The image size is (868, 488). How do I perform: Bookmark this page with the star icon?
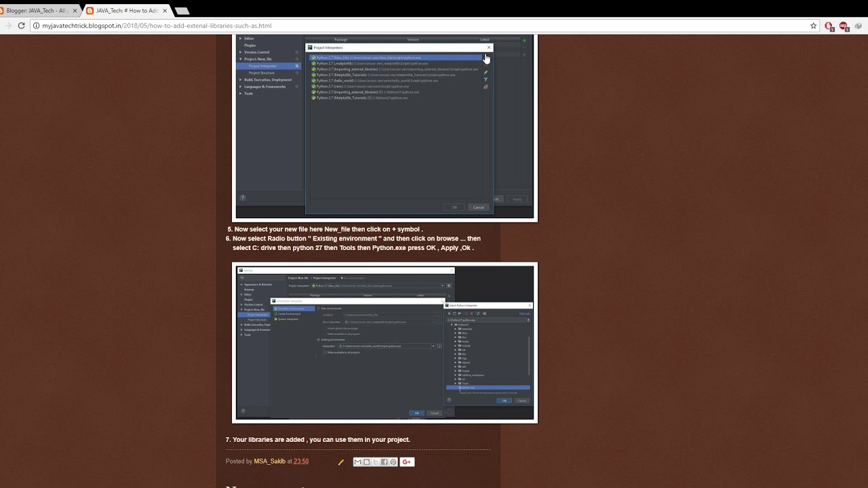[813, 26]
